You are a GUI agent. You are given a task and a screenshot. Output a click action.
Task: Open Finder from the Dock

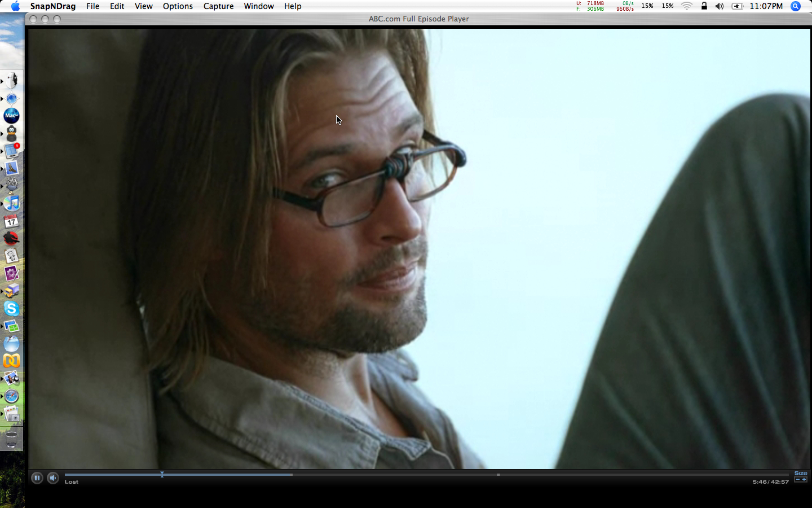click(11, 81)
